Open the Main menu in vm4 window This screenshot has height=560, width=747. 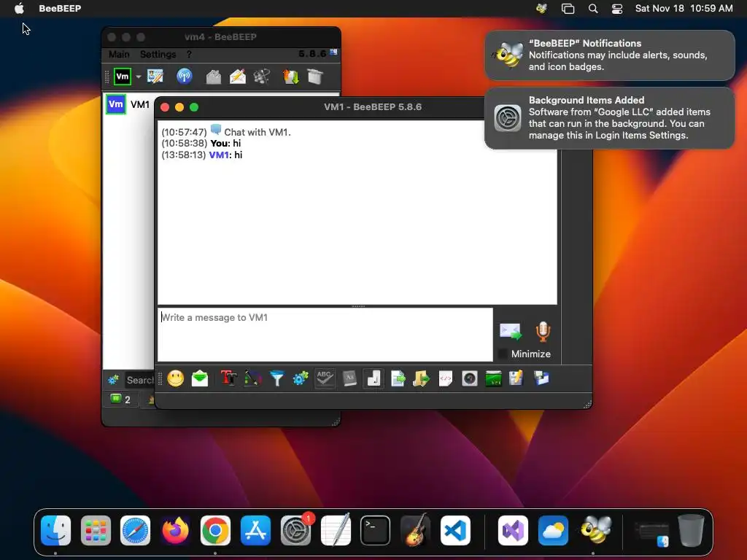coord(119,54)
